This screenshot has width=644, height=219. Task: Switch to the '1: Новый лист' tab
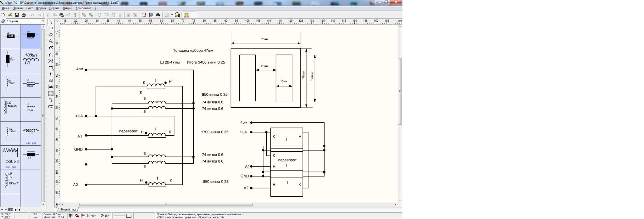click(67, 210)
